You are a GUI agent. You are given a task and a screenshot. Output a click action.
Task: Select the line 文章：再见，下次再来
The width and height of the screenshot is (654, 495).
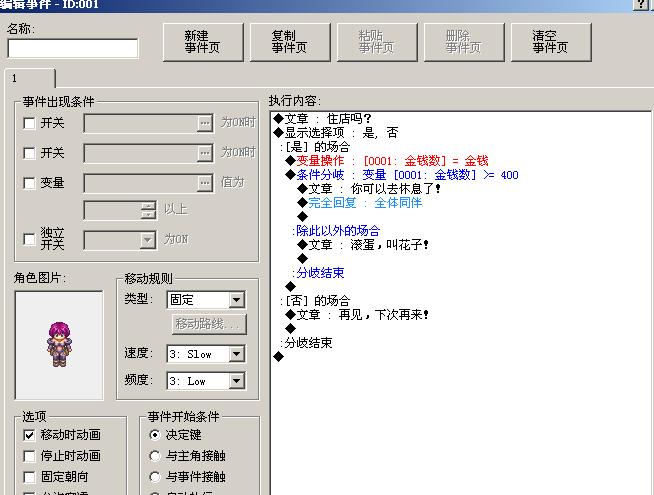pos(357,315)
